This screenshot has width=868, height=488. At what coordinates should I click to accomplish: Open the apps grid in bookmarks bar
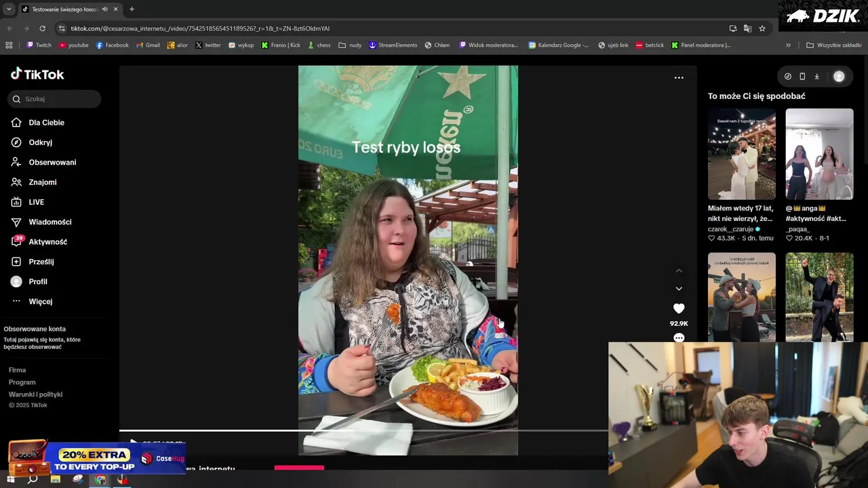pos(9,45)
